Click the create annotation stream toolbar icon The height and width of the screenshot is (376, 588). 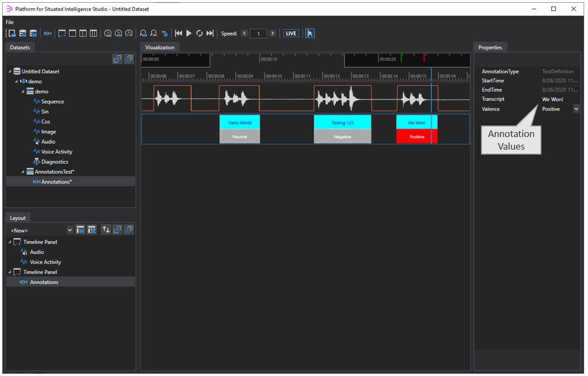[47, 33]
